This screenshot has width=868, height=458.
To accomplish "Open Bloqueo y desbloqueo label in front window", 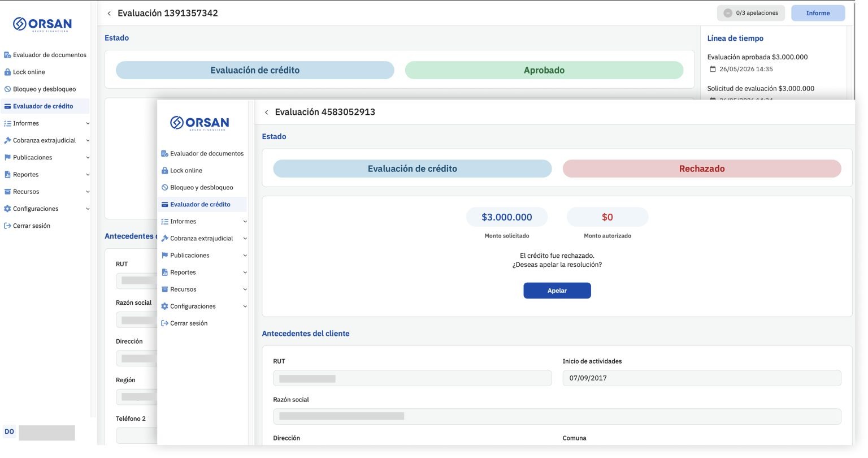I will coord(202,187).
